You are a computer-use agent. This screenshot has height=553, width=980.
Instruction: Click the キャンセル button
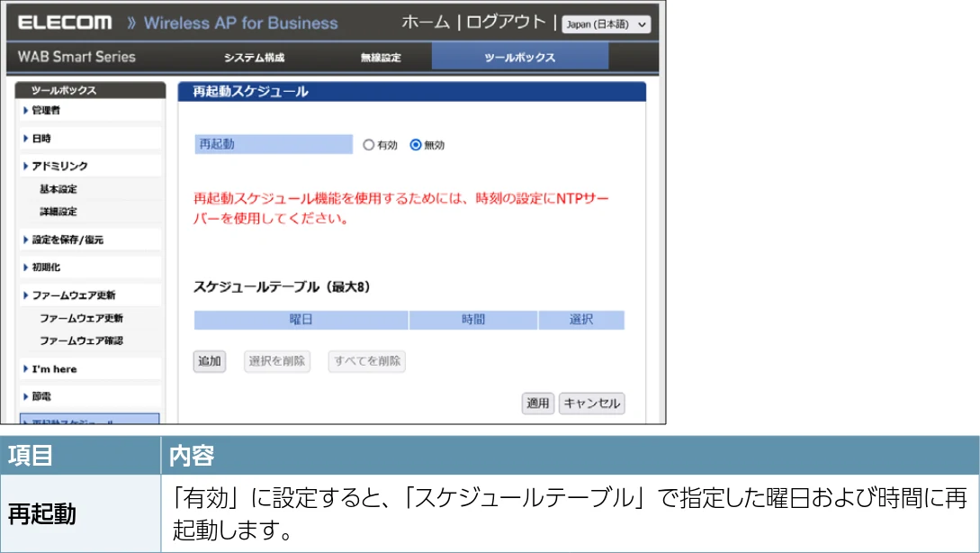[x=591, y=403]
